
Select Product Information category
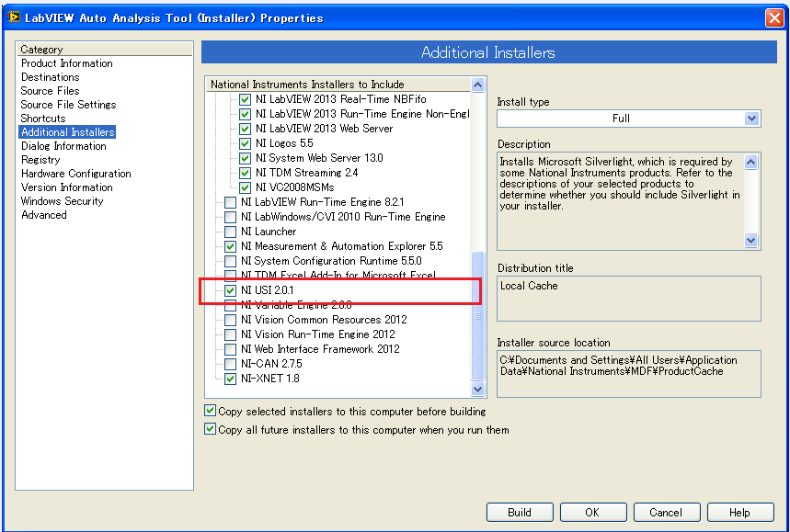[x=66, y=63]
